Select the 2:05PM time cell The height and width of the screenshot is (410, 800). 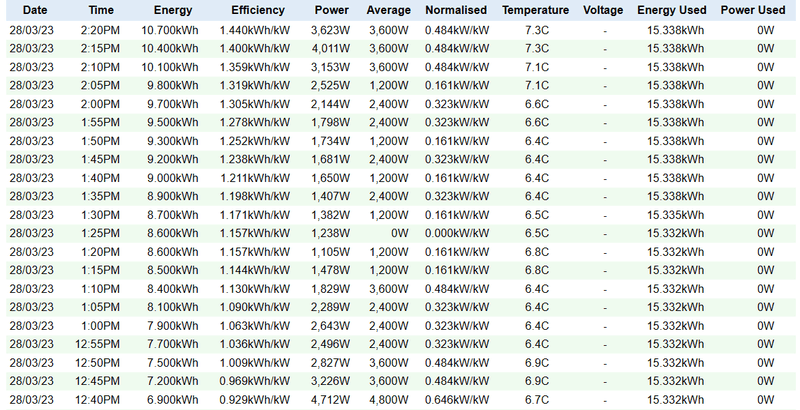(100, 86)
